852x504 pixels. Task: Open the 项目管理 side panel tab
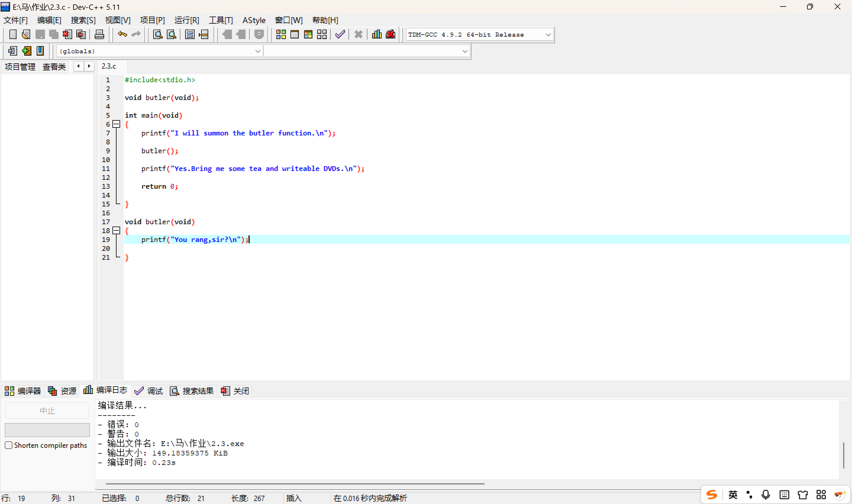[x=20, y=67]
